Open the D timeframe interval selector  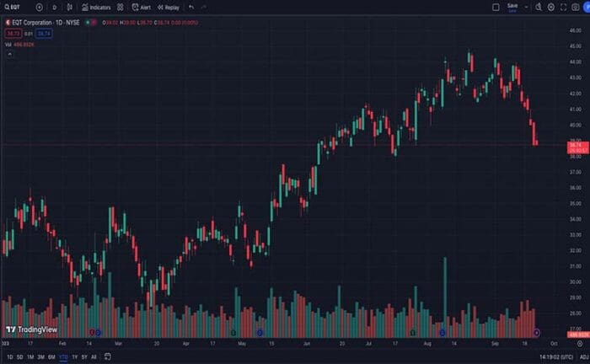(55, 7)
